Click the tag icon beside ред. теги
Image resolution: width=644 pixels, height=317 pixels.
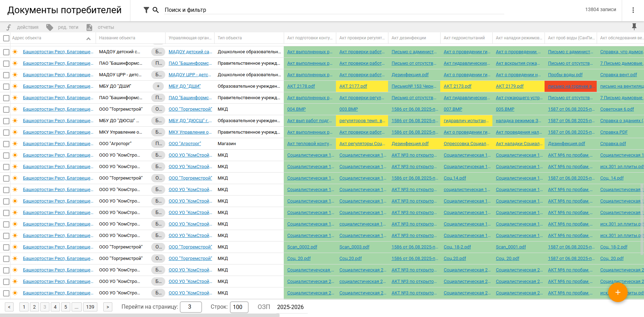click(x=50, y=27)
